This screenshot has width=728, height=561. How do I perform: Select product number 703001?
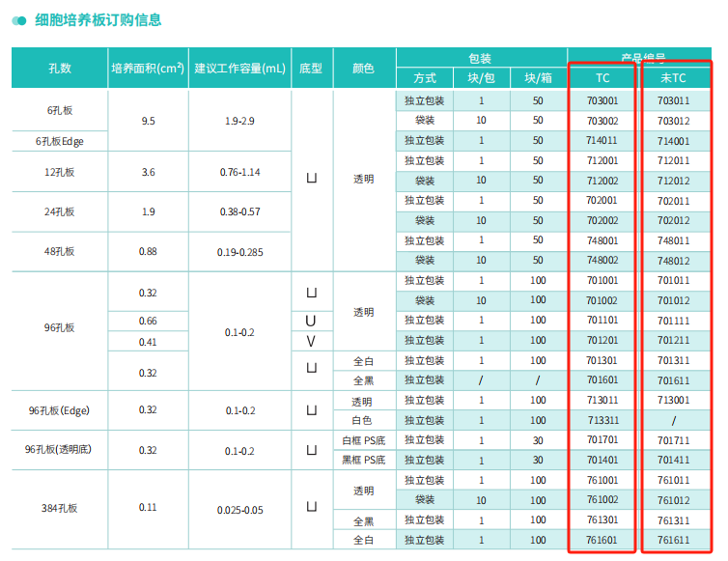click(602, 100)
